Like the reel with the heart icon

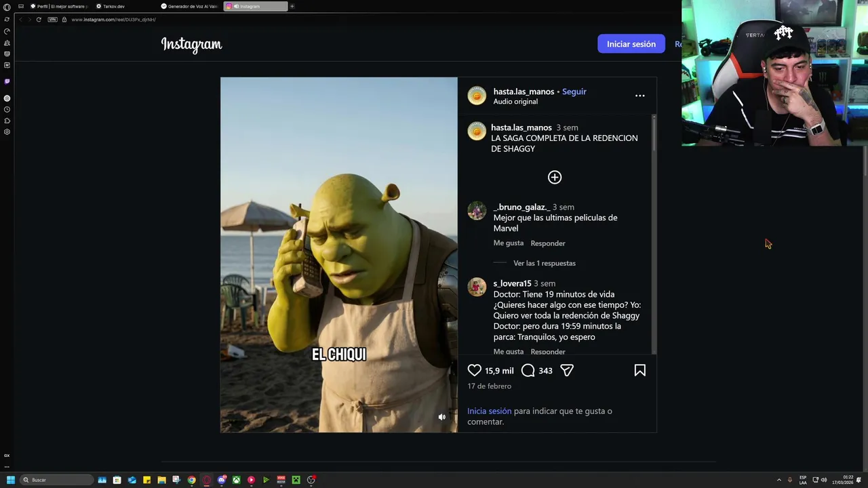pos(474,370)
